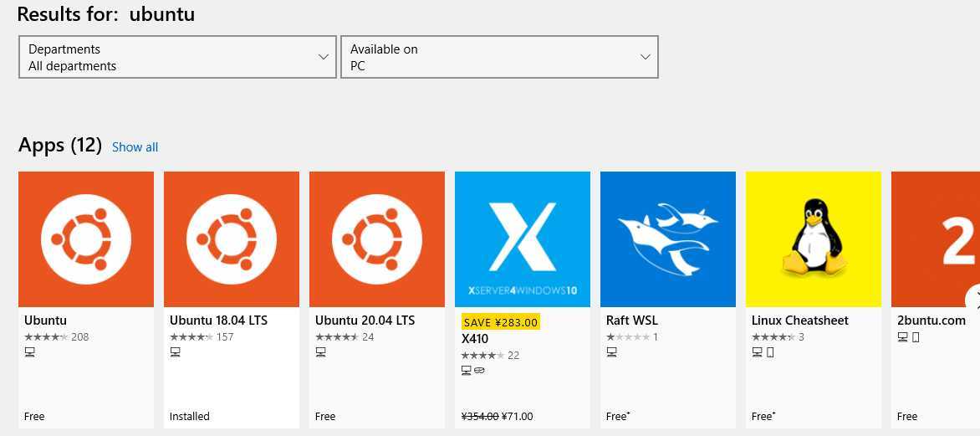The height and width of the screenshot is (436, 980).
Task: Click the PC device icon under Ubuntu 18.04 LTS
Action: [175, 353]
